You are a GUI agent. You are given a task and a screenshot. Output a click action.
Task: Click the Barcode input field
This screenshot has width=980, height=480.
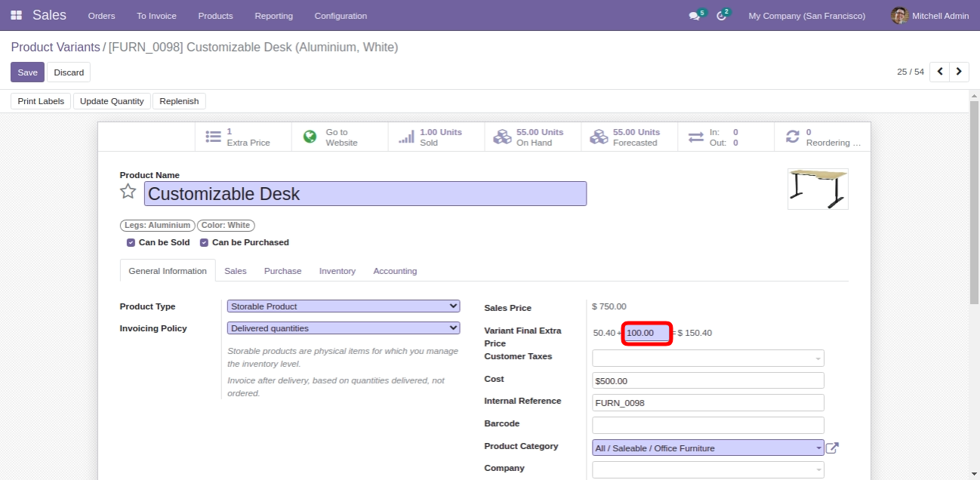pos(708,425)
